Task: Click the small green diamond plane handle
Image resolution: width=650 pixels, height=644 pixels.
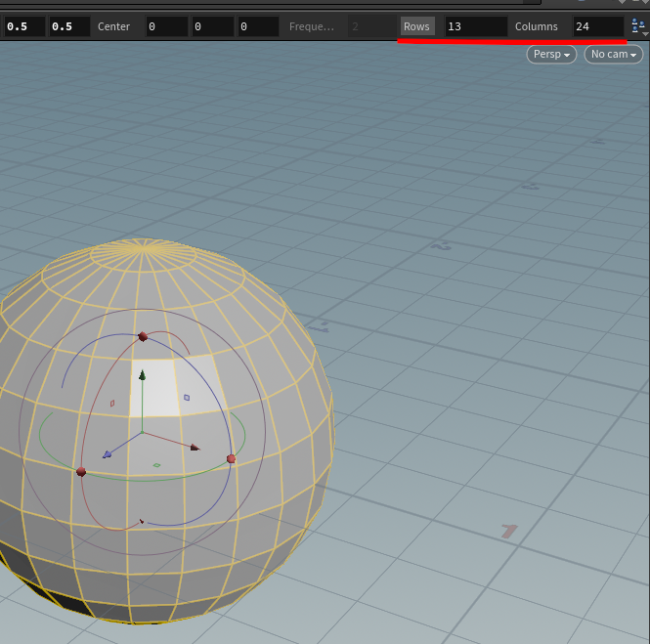Action: [x=156, y=465]
